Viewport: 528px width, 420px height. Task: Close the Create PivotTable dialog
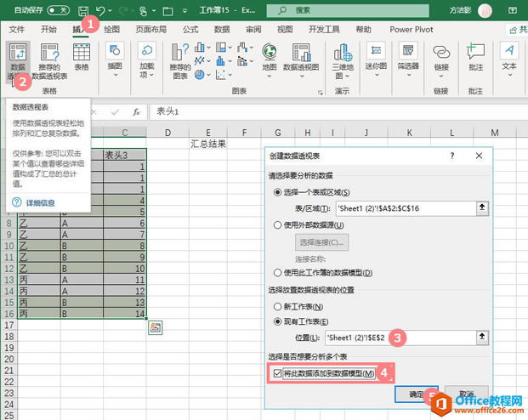479,156
